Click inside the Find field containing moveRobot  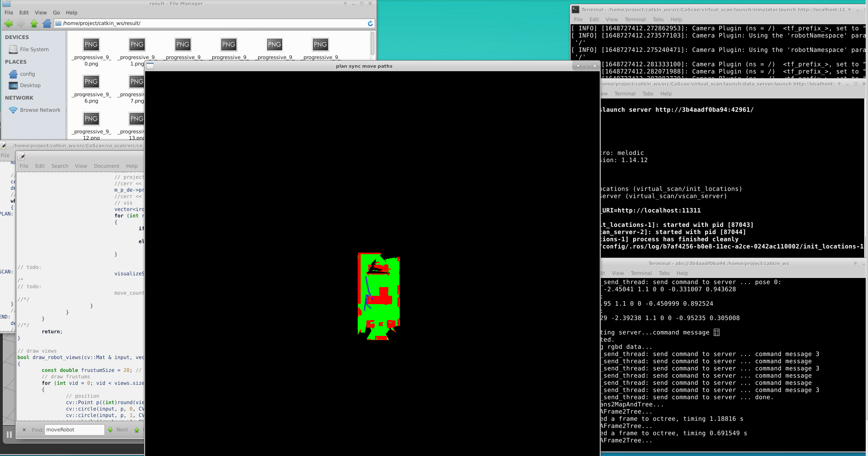tap(74, 429)
